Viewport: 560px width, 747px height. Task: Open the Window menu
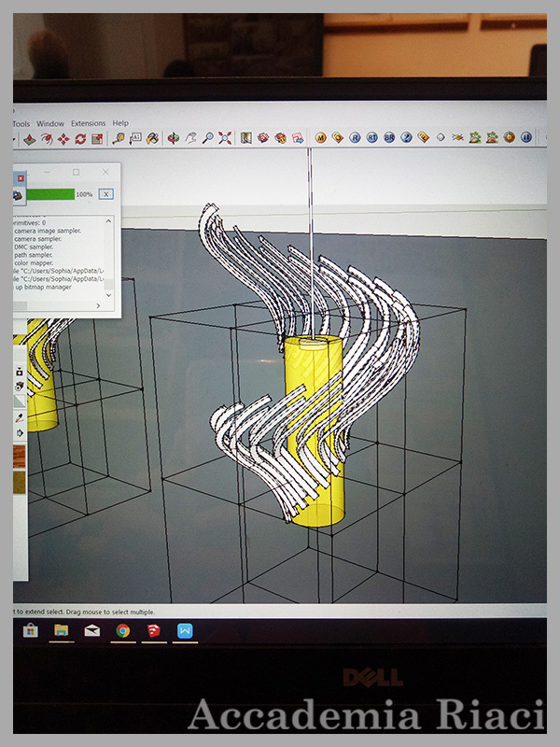click(50, 123)
